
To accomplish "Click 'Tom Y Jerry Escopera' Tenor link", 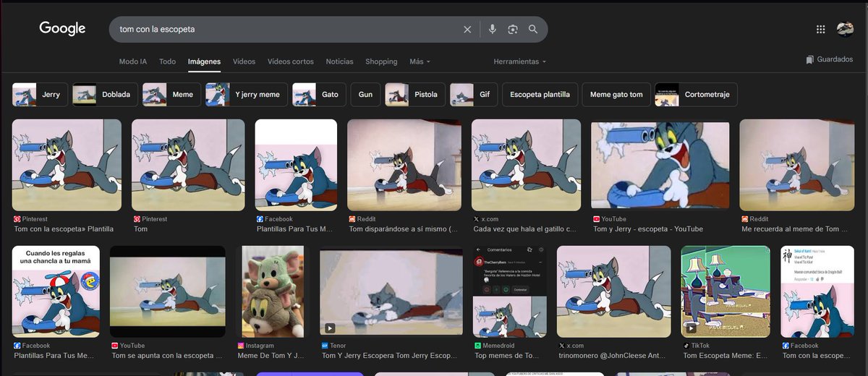I will 390,356.
